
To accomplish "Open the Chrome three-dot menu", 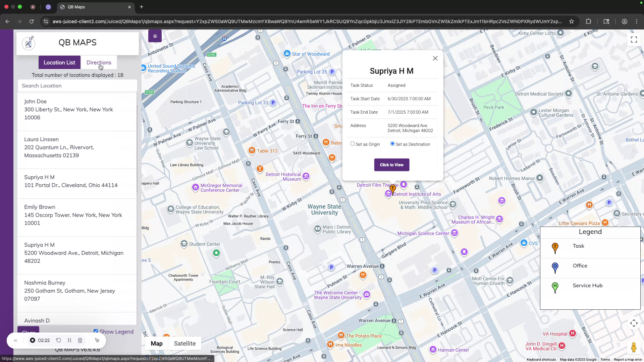I will click(x=636, y=21).
